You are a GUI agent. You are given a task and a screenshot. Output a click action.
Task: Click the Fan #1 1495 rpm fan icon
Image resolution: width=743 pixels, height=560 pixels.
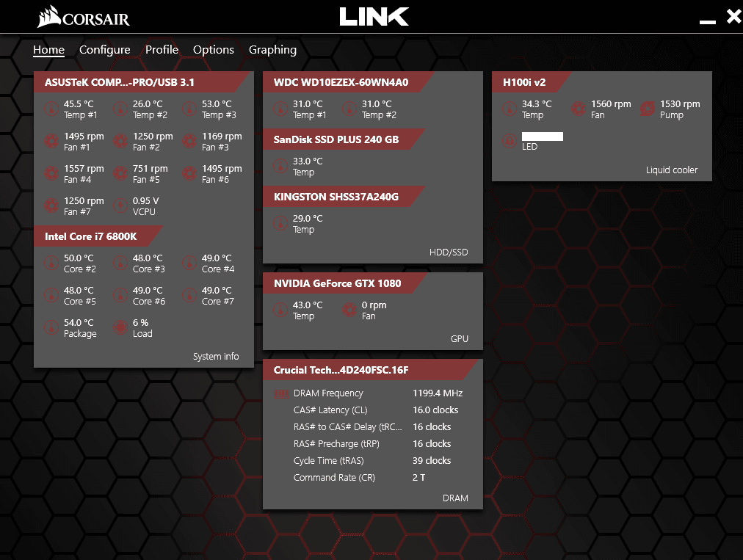click(x=51, y=141)
